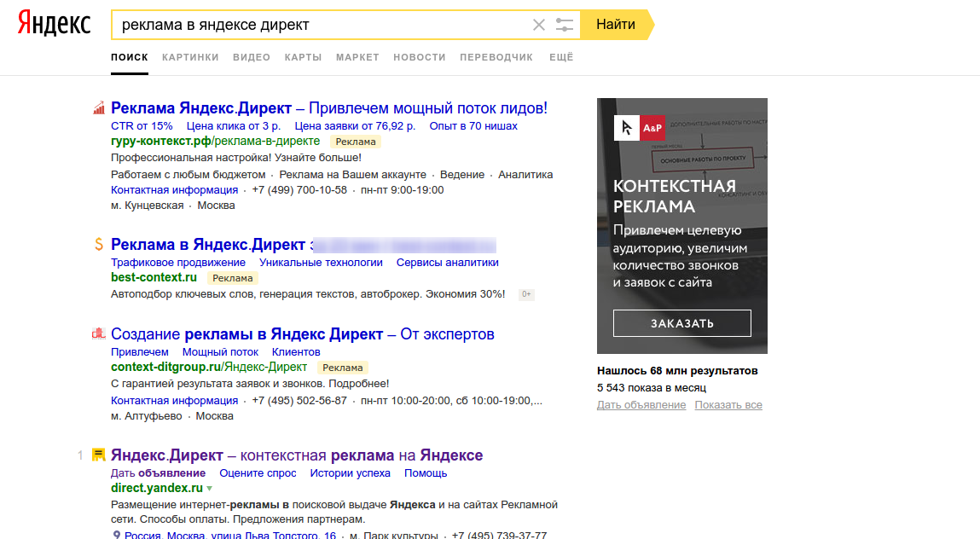Click the CTR от 15% sitelink
Screen dimensions: 980x539
(x=142, y=125)
